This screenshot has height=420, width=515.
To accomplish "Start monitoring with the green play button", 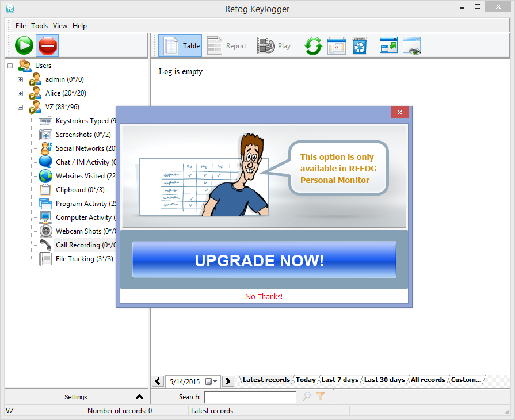I will click(x=24, y=45).
